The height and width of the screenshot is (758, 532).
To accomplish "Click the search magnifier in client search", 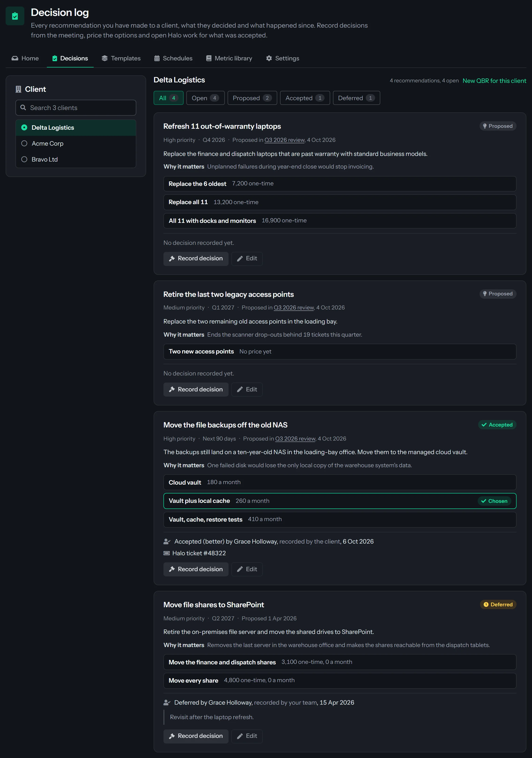I will click(x=23, y=108).
